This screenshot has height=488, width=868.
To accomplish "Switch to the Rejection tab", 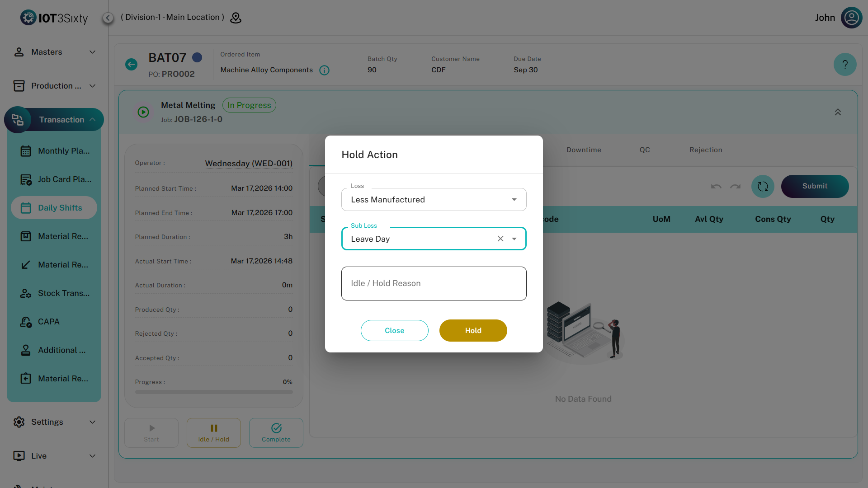I will pos(705,150).
